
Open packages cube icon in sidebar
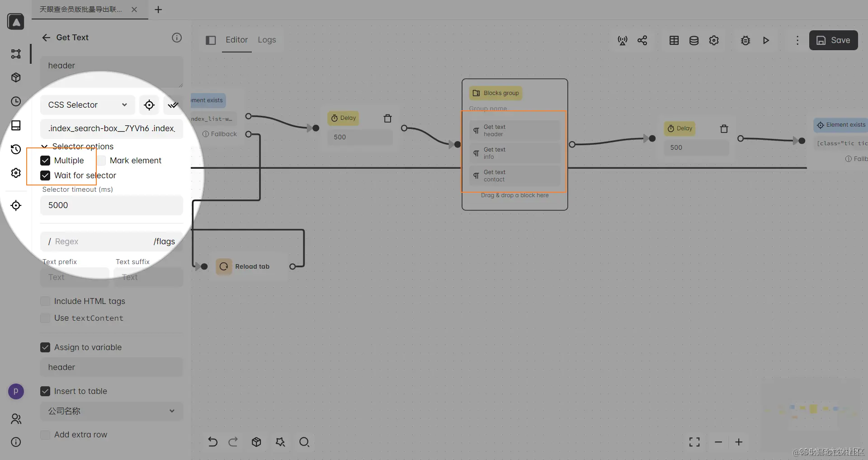(16, 77)
